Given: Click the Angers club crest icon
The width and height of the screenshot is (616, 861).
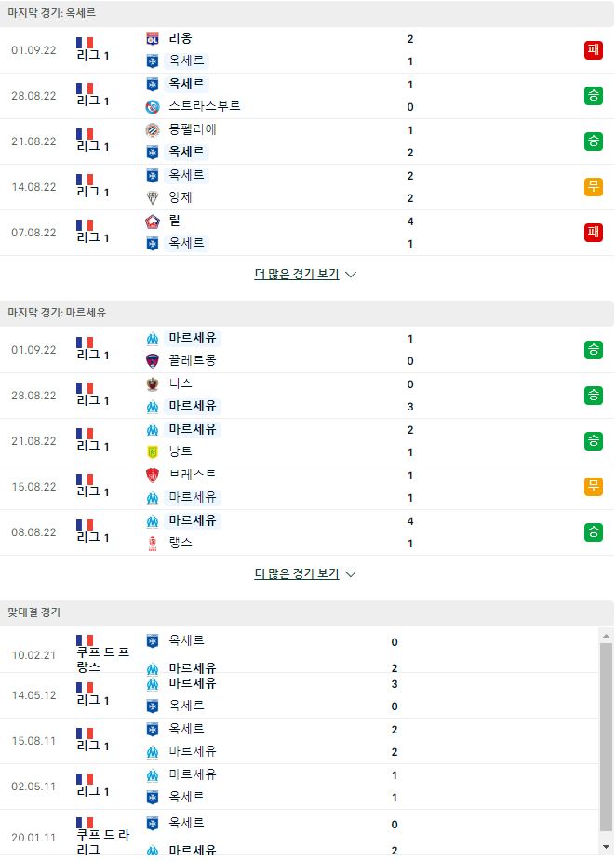Looking at the screenshot, I should [x=153, y=197].
